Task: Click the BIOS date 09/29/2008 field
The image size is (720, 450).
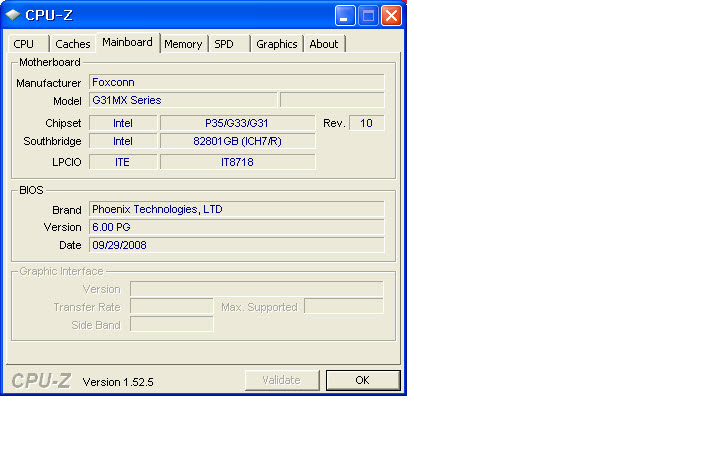Action: click(236, 245)
